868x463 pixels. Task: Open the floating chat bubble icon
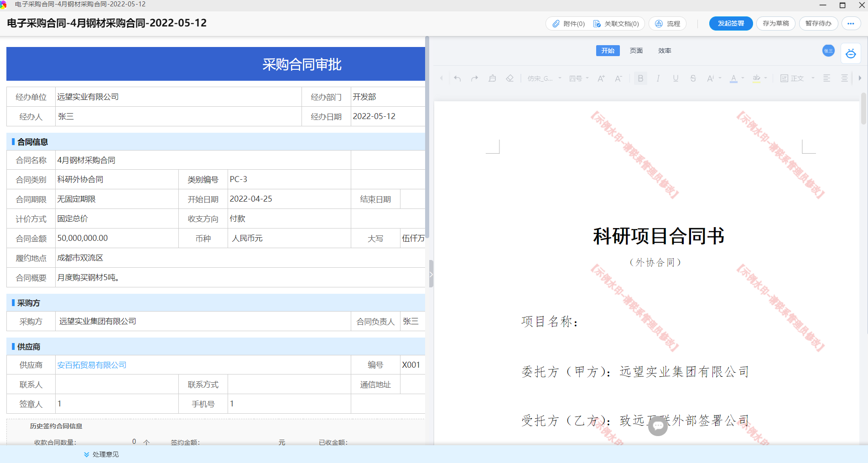pyautogui.click(x=658, y=426)
